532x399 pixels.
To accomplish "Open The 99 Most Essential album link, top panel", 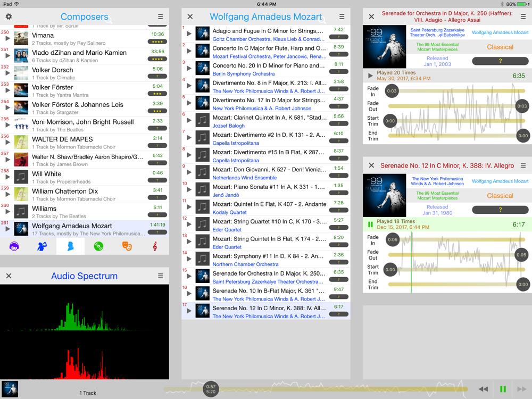I will [437, 47].
